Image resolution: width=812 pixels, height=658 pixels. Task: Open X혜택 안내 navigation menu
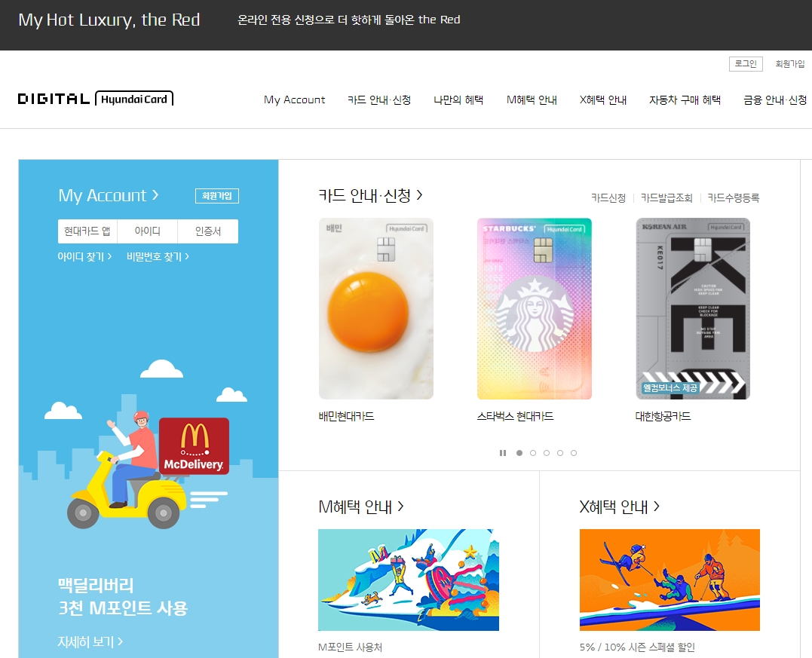coord(603,99)
